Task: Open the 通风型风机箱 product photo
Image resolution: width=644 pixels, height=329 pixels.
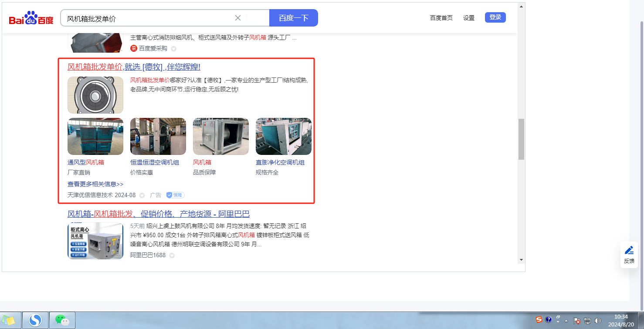Action: [x=95, y=137]
